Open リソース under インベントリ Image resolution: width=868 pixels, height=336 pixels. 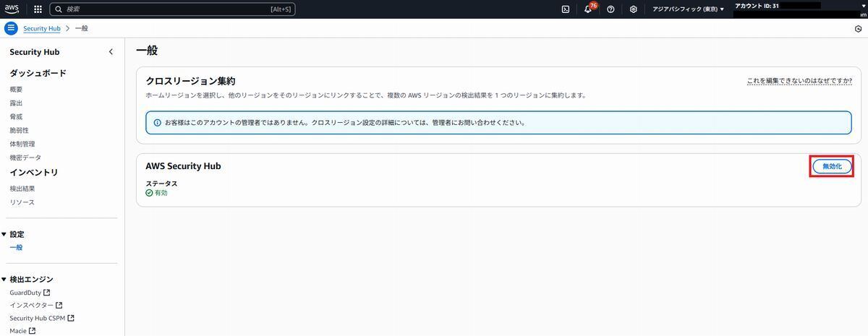tap(22, 202)
